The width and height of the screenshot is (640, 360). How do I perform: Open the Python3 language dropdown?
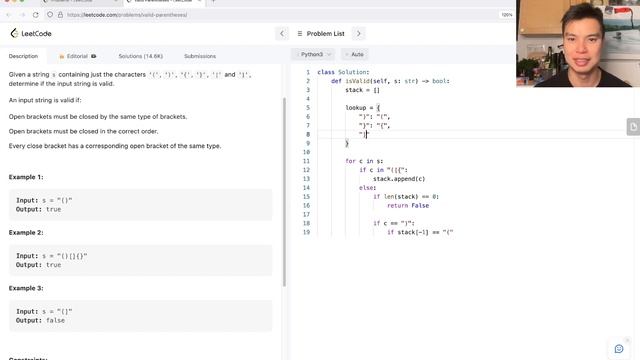point(313,54)
